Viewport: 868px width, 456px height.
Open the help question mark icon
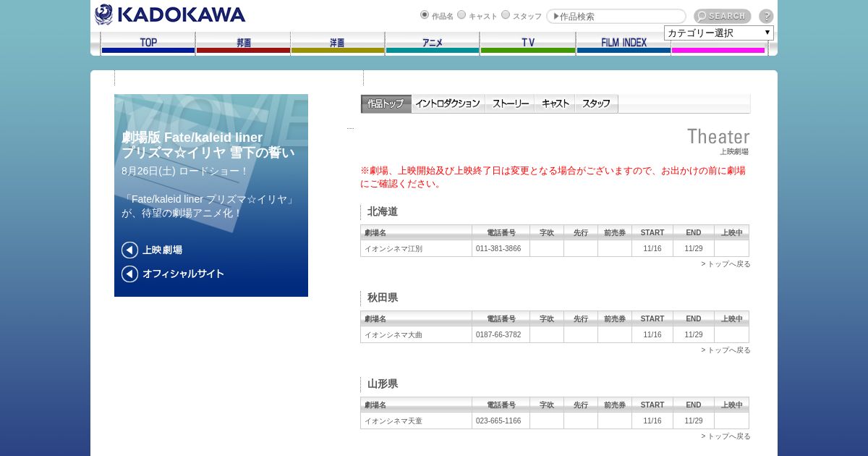click(766, 16)
